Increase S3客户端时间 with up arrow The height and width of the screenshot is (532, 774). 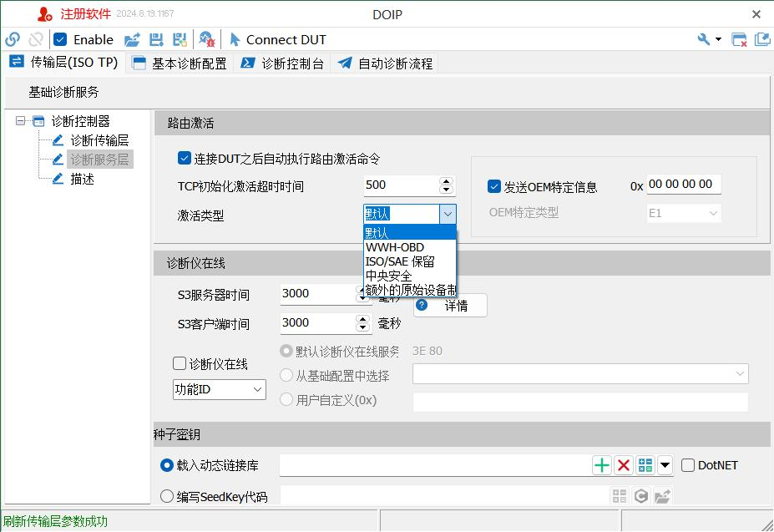tap(363, 318)
